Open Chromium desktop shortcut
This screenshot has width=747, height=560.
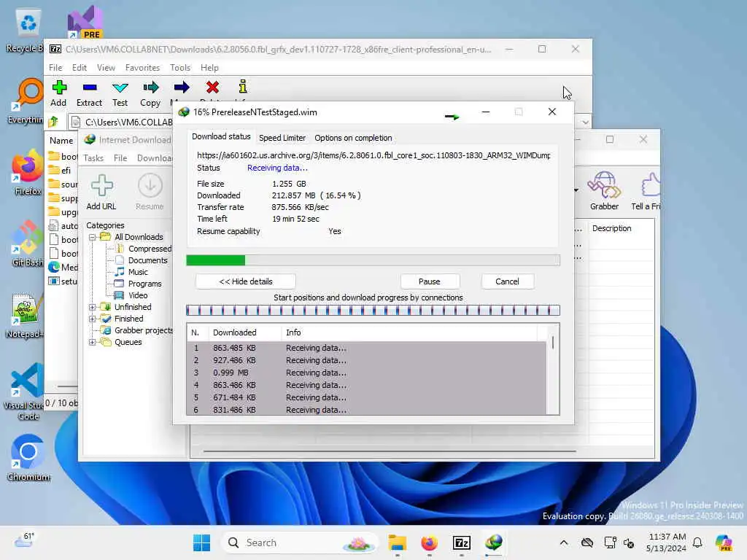[x=28, y=458]
